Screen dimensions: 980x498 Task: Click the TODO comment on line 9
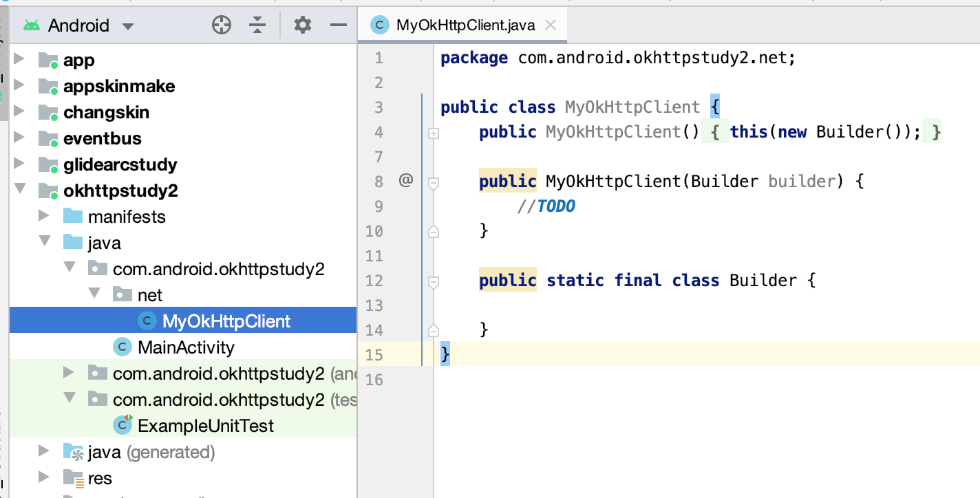547,206
